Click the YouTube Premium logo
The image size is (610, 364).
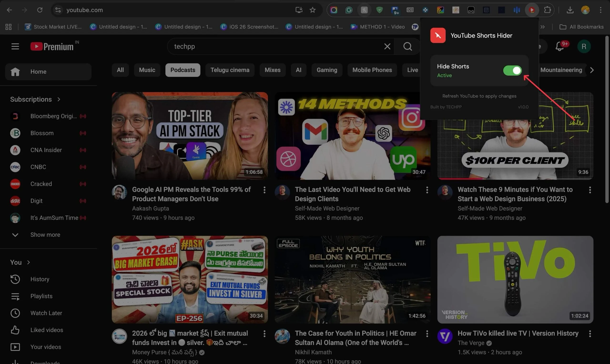(52, 46)
